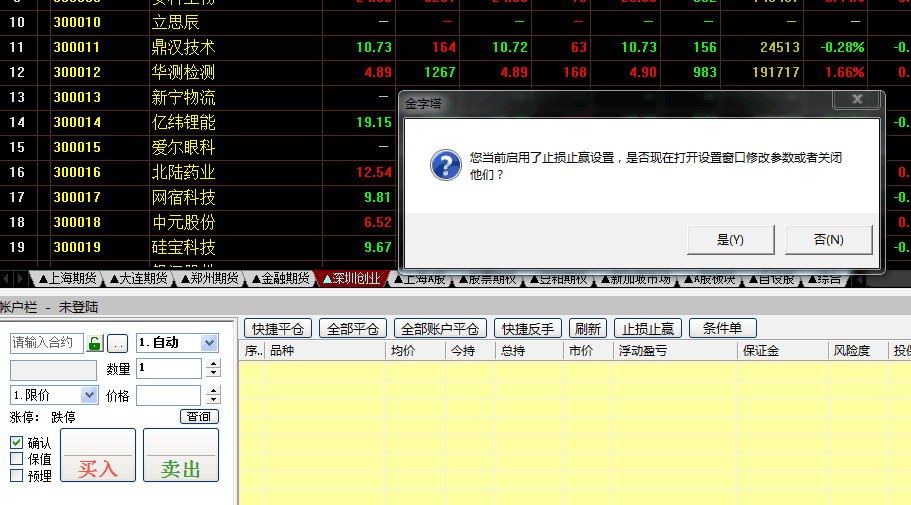Click the 今持 column header
Viewport: 911px width, 505px height.
tap(471, 350)
